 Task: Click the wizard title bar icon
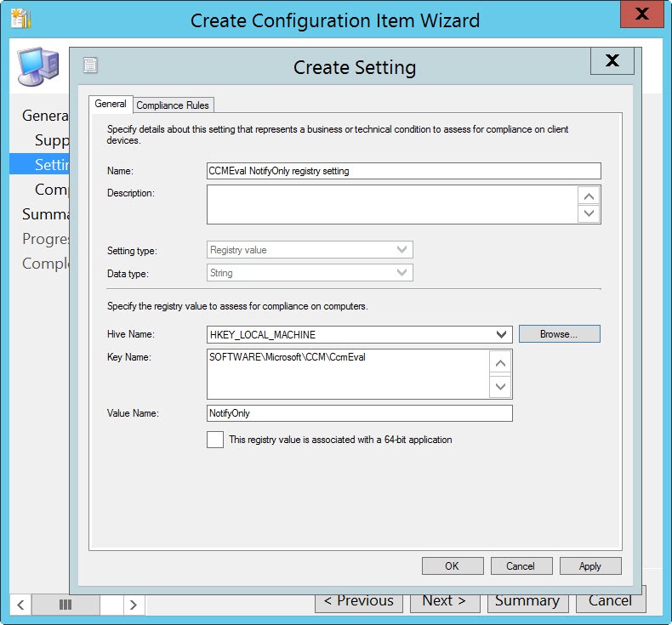pyautogui.click(x=20, y=20)
